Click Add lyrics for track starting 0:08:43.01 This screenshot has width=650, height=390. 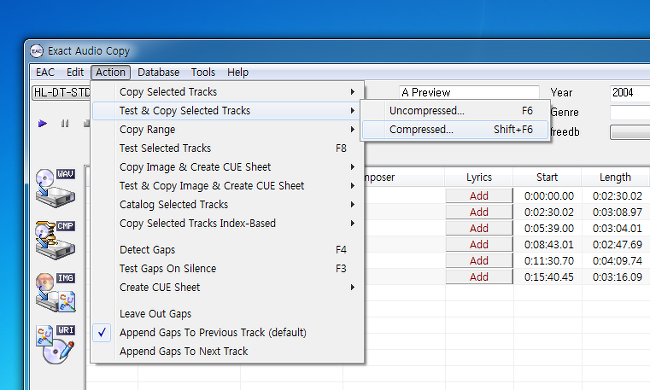click(x=479, y=245)
